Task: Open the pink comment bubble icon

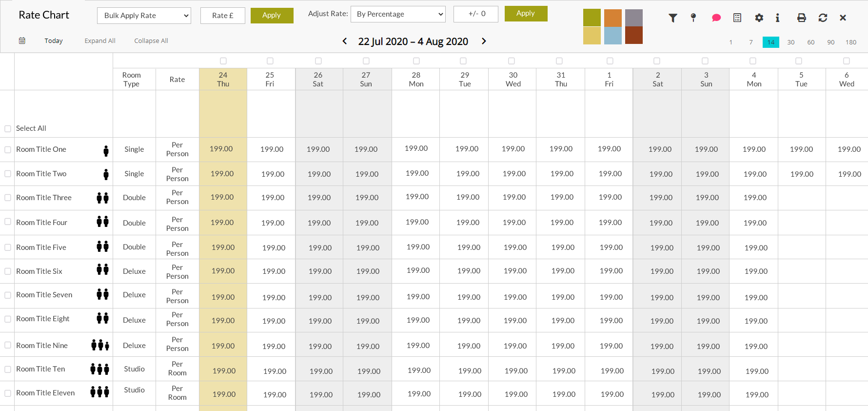Action: coord(716,18)
